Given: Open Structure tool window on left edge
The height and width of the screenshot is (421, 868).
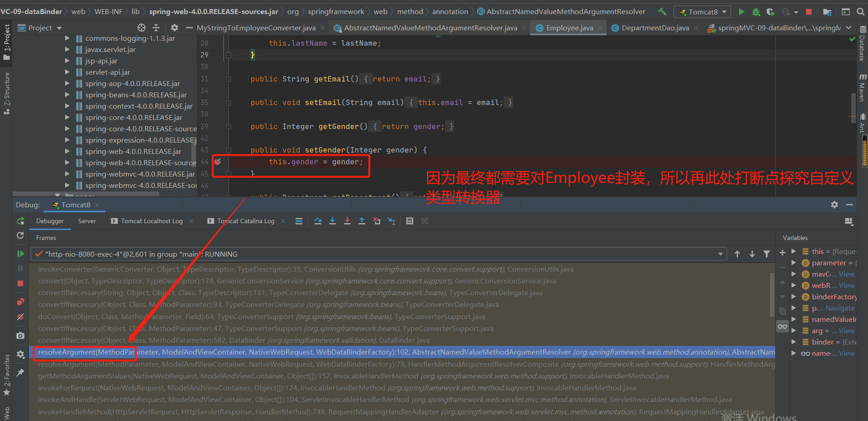Looking at the screenshot, I should [7, 93].
